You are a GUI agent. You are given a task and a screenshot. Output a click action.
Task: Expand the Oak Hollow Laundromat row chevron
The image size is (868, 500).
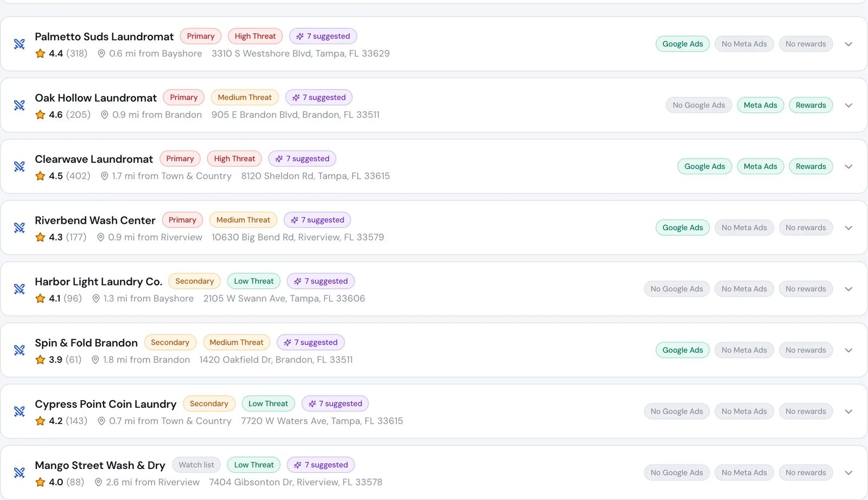pyautogui.click(x=849, y=105)
